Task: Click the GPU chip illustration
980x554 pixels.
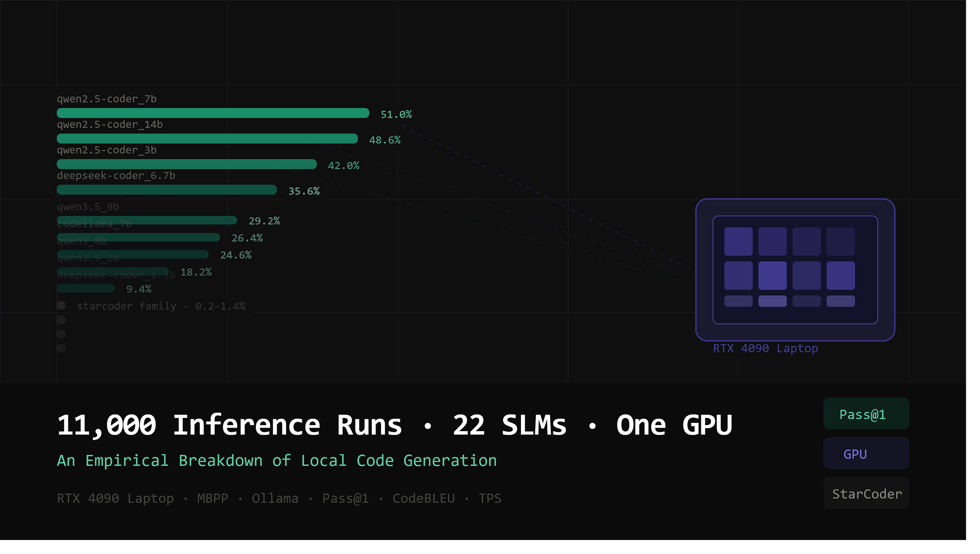Action: (795, 270)
